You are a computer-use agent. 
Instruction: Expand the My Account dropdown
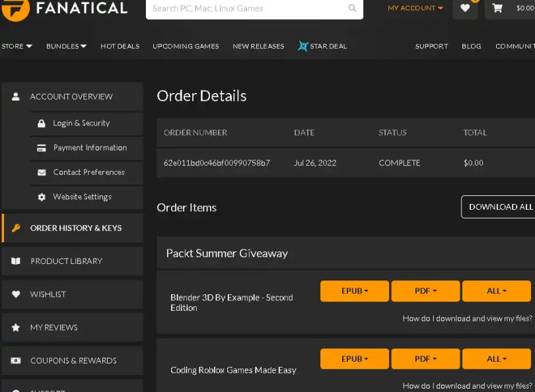[415, 8]
